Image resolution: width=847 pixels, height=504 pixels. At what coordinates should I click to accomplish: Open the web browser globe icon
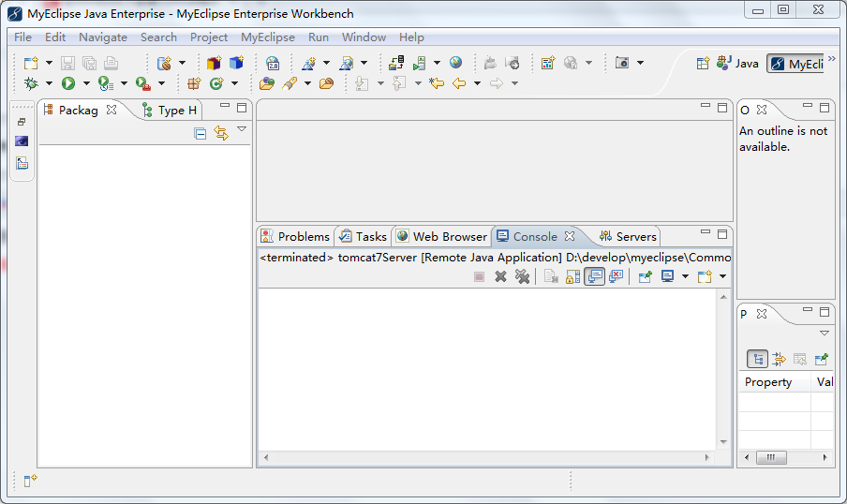[456, 63]
